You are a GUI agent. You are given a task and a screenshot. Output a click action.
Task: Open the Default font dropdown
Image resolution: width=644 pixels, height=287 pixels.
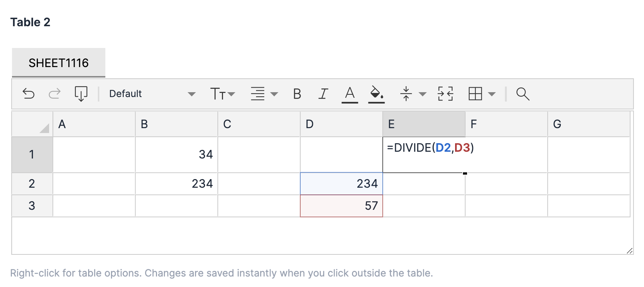[x=152, y=94]
